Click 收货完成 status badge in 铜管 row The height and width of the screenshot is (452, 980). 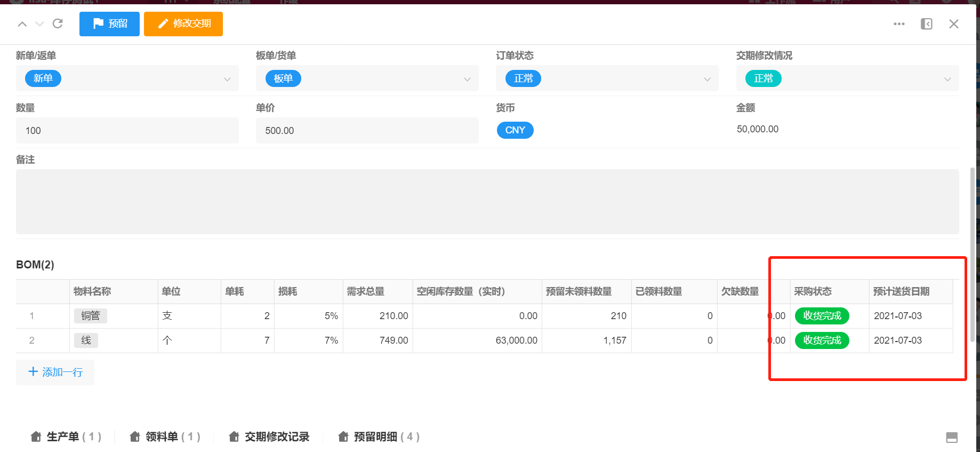pos(822,316)
